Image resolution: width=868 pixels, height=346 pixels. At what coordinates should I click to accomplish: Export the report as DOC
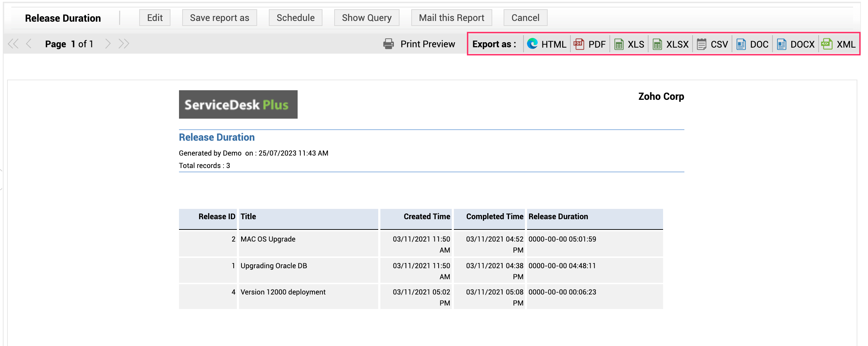[x=753, y=44]
